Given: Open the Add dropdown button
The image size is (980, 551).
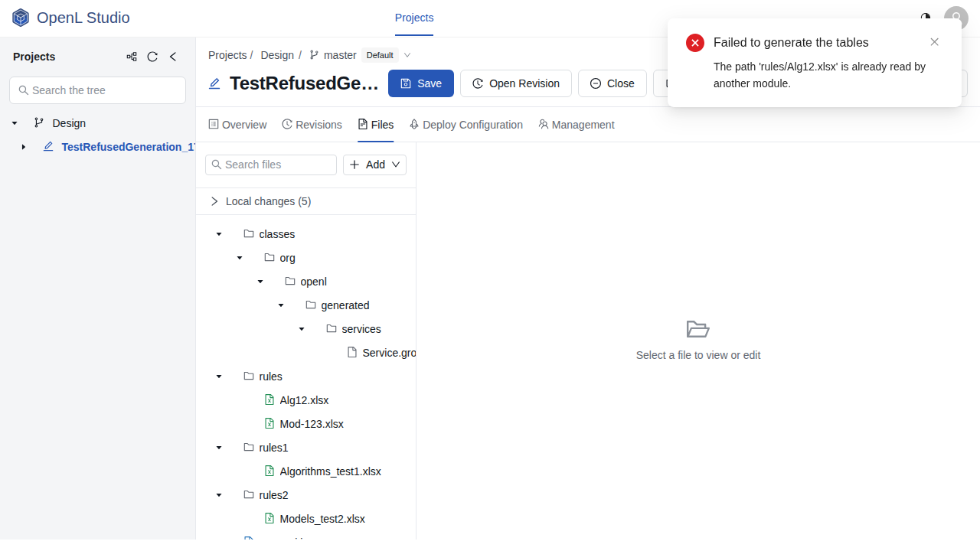Looking at the screenshot, I should pos(374,165).
